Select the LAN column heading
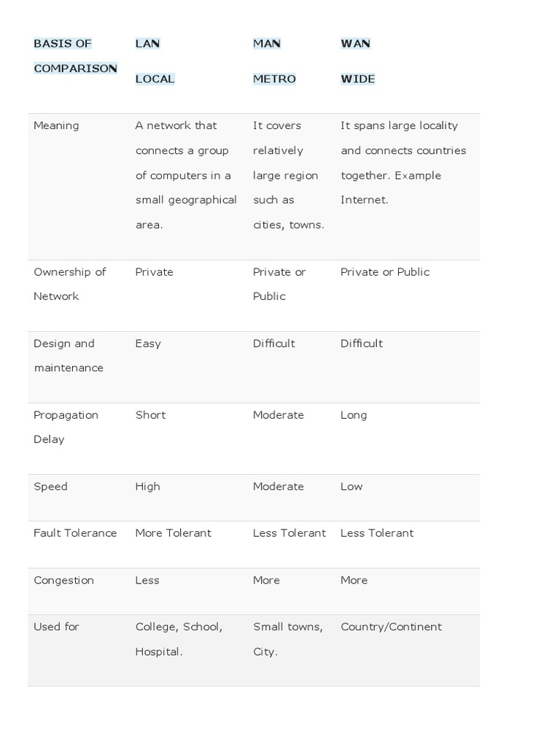Viewport: 560px width, 747px height. coord(147,44)
